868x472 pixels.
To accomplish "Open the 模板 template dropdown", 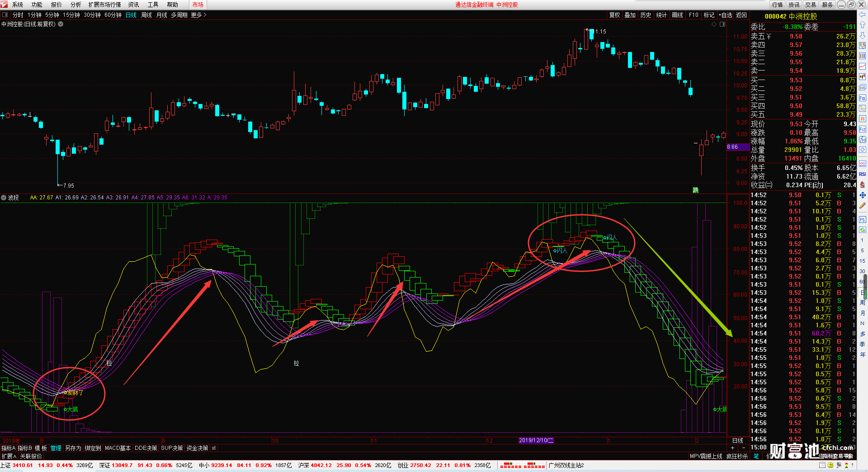I will [x=41, y=448].
